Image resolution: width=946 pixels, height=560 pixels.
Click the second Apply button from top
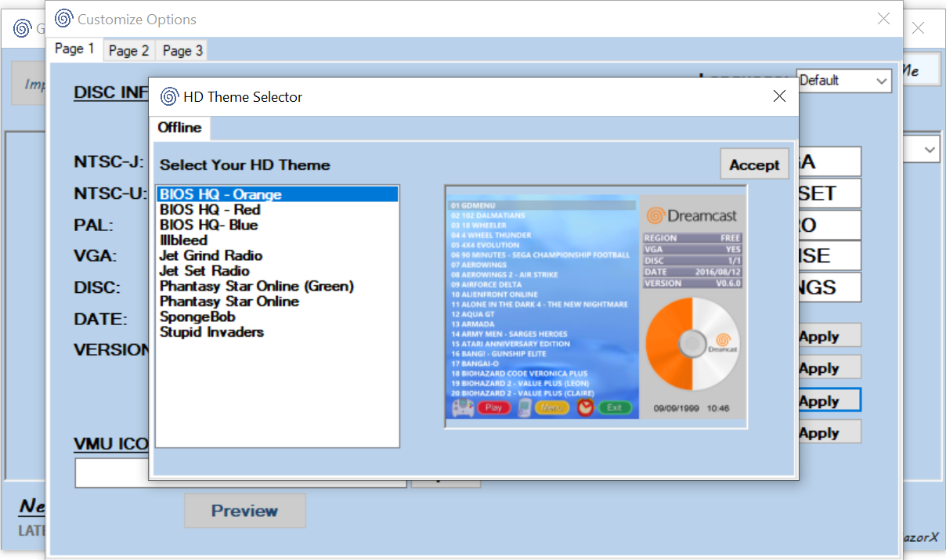point(830,368)
